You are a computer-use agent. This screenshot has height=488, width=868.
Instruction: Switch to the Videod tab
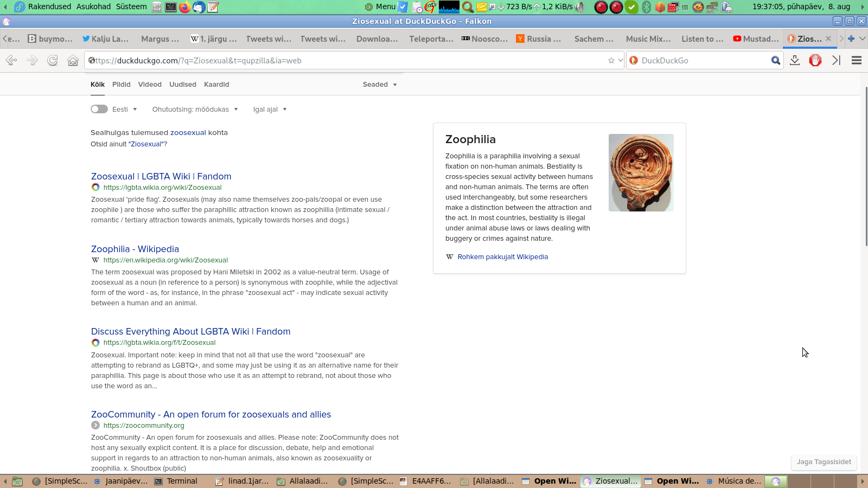point(150,84)
